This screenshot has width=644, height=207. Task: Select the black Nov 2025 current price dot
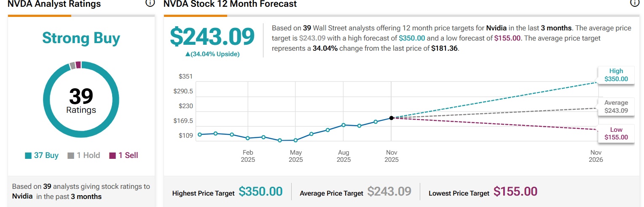tap(392, 118)
